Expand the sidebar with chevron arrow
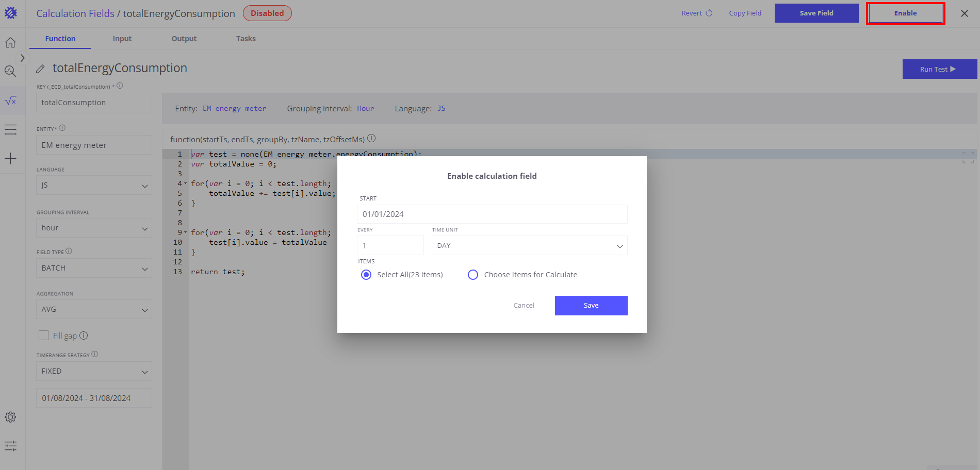Image resolution: width=980 pixels, height=470 pixels. [22, 58]
